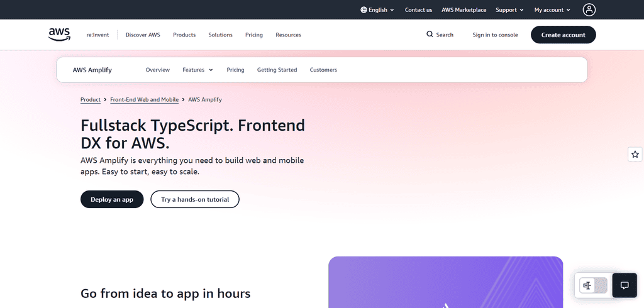Click the magnifier Search icon
Screen dimensions: 644x308
[430, 34]
